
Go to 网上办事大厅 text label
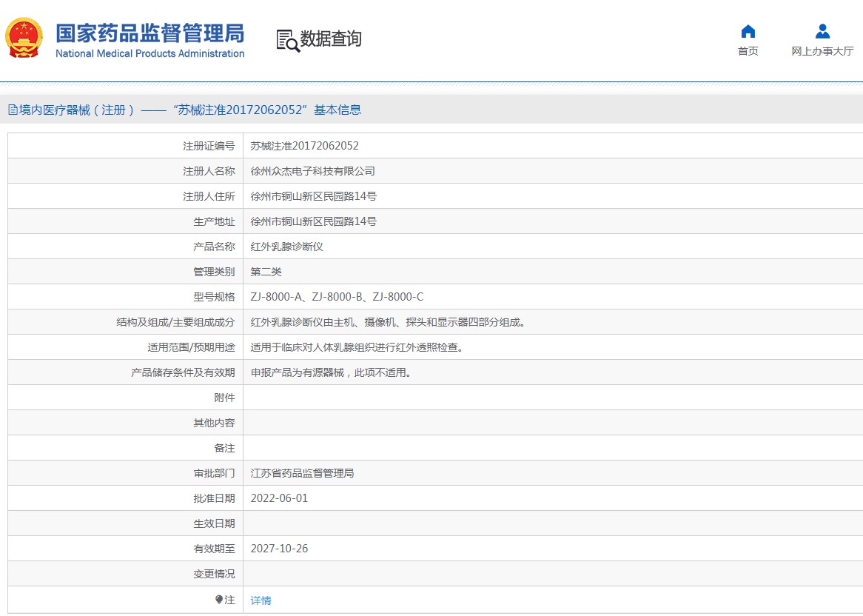point(822,51)
